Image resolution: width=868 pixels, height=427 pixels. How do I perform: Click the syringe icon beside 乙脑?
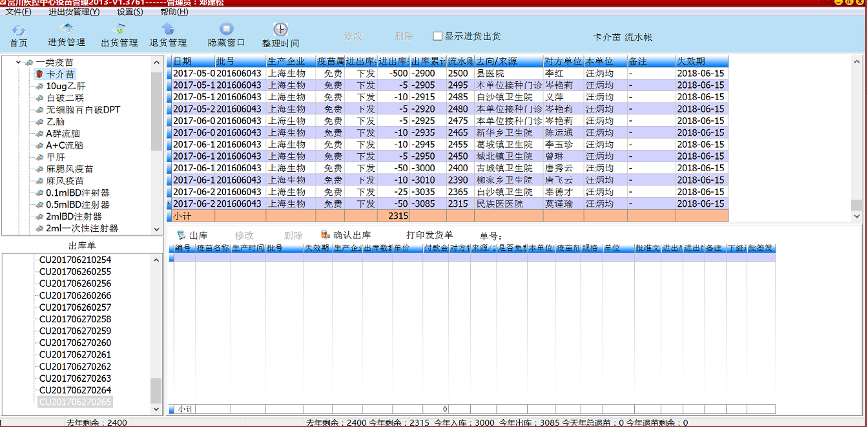[x=39, y=121]
